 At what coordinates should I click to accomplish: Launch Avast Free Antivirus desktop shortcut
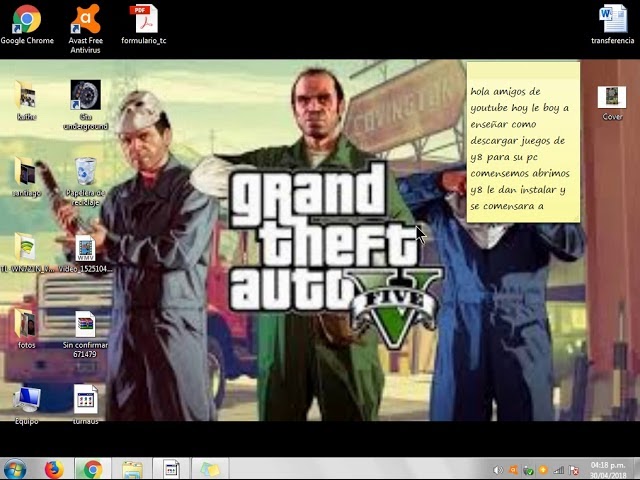pyautogui.click(x=85, y=29)
